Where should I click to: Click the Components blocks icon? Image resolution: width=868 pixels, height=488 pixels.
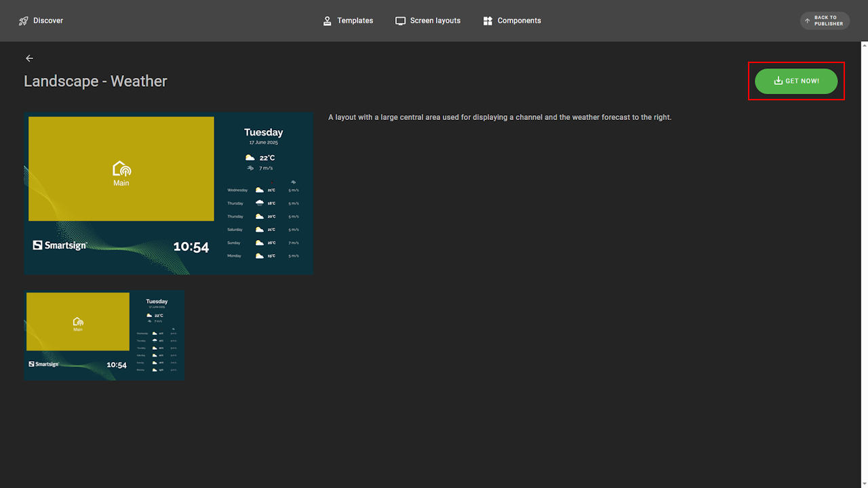tap(488, 21)
